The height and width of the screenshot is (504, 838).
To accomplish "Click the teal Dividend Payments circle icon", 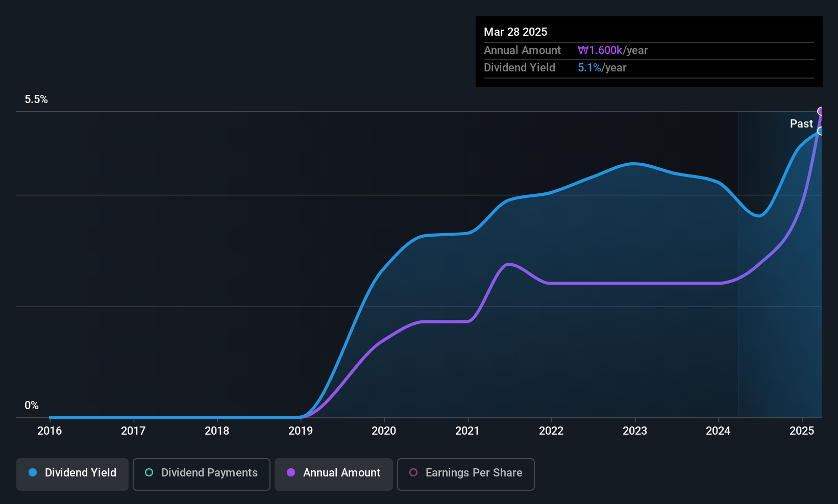I will [x=149, y=472].
